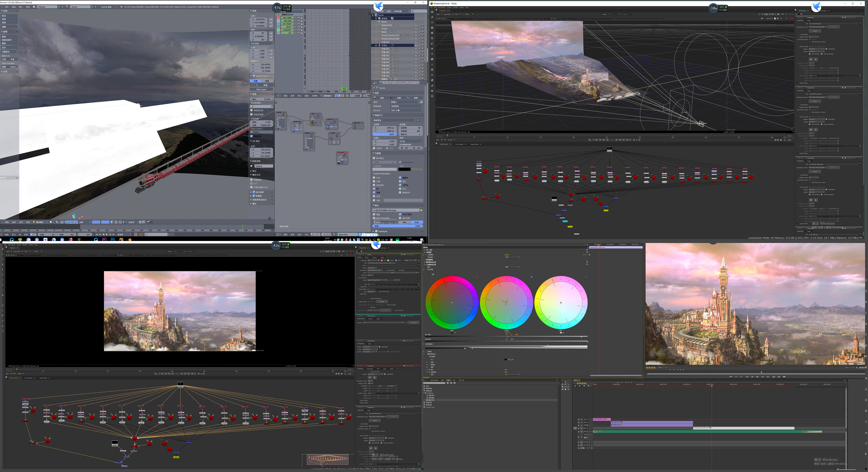Viewport: 868px width, 472px height.
Task: Toggle eye on 83.6° graph editor channel
Action: [279, 27]
